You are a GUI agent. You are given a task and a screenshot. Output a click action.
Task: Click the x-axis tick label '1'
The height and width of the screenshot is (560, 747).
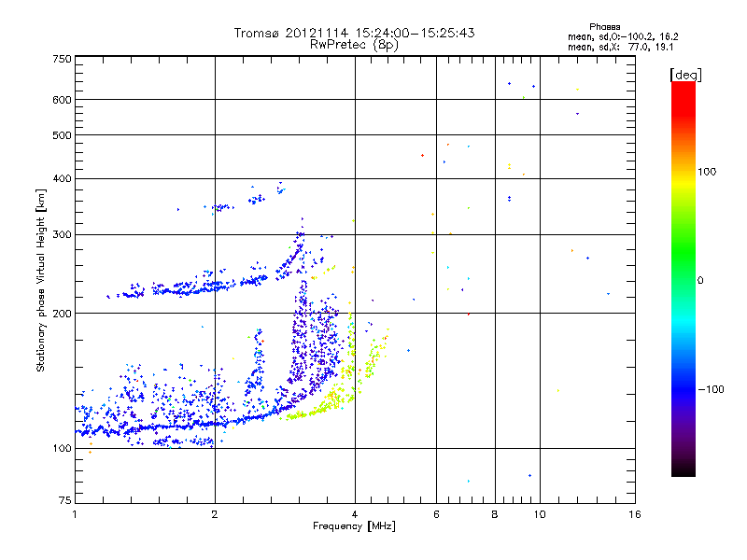(x=75, y=514)
